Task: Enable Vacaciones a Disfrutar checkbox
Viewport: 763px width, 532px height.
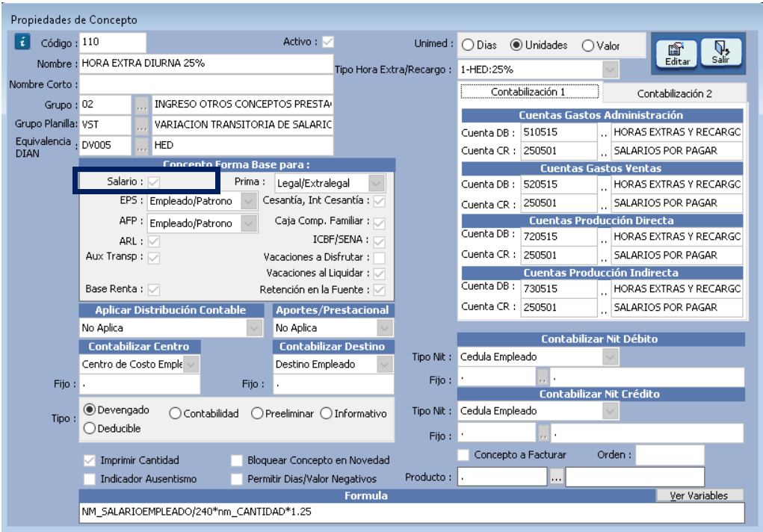Action: [380, 258]
